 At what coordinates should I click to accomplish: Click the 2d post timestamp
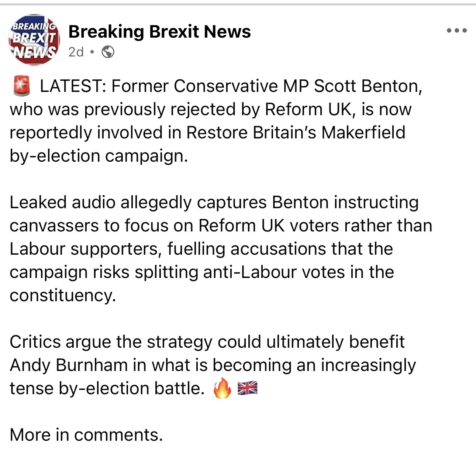pos(76,52)
